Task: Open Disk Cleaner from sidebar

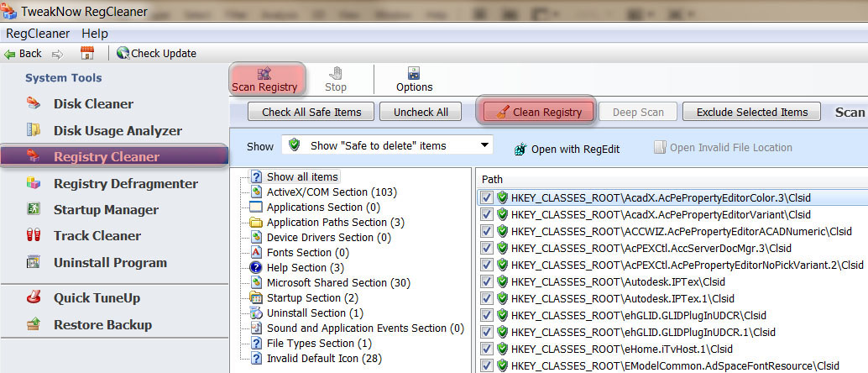Action: tap(93, 104)
